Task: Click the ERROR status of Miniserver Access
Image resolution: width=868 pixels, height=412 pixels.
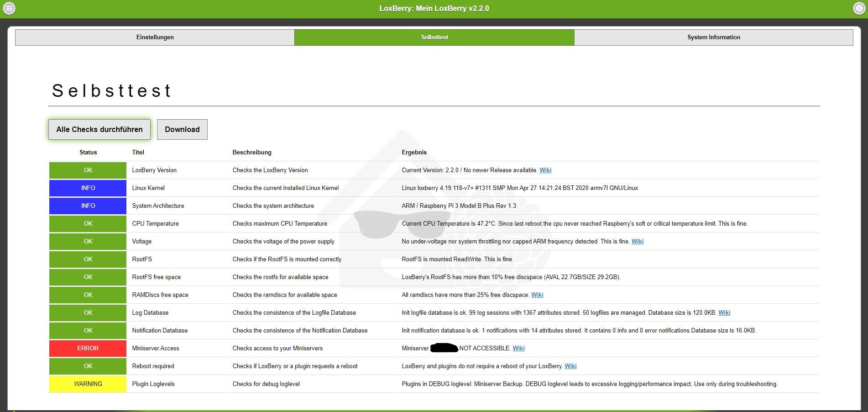Action: point(88,349)
